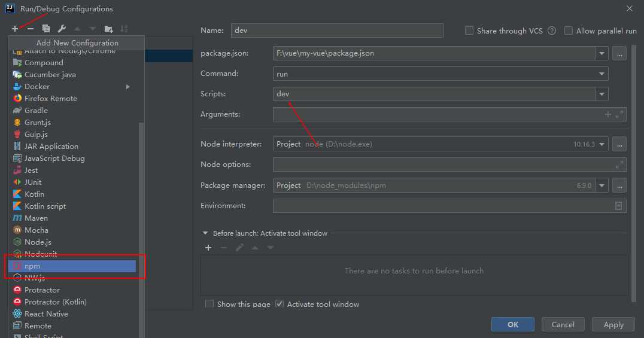Browse for the Node interpreter with the ellipsis button

coord(619,144)
